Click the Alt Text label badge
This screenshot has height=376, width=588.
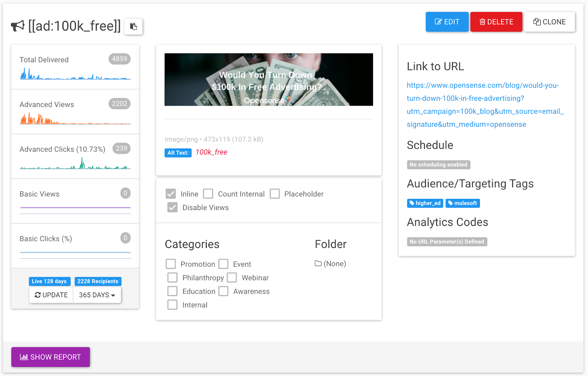pos(178,153)
